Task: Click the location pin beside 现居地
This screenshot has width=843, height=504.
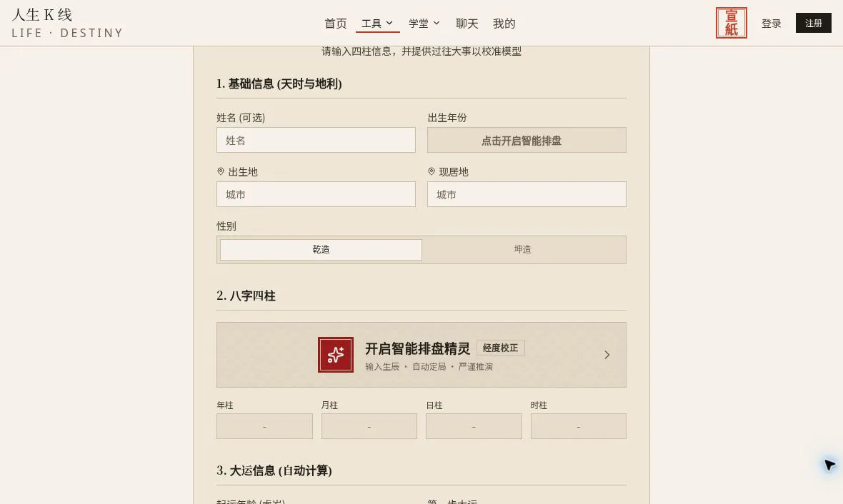Action: click(x=432, y=171)
